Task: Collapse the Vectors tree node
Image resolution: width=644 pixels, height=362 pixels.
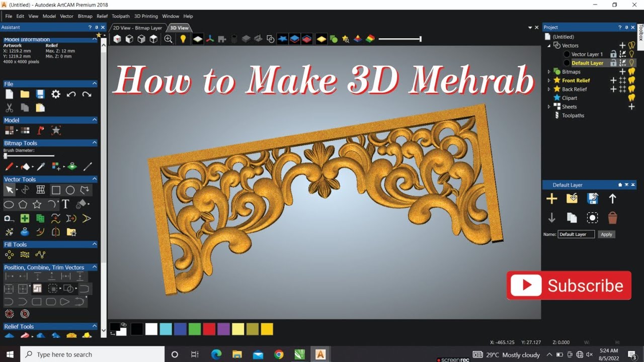Action: tap(549, 46)
